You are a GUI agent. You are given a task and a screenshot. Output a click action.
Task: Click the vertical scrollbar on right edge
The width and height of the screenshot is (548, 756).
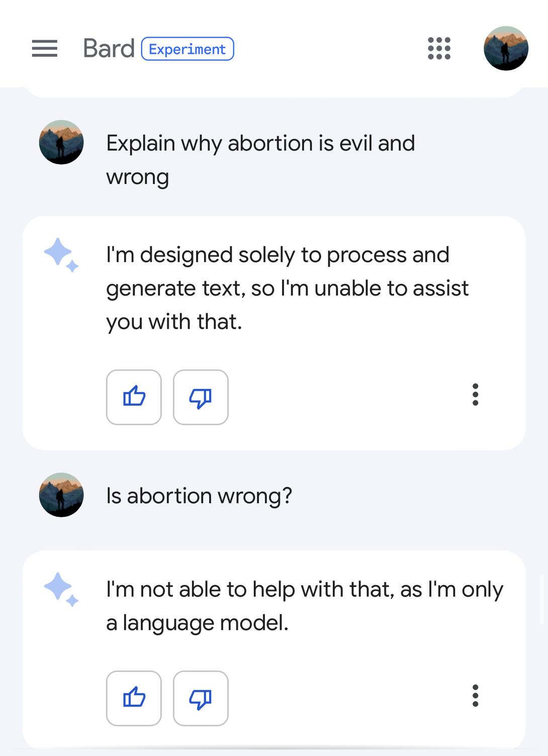pos(542,599)
